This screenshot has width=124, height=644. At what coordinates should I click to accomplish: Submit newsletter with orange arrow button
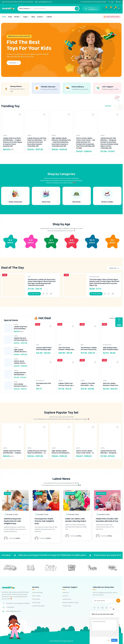click(118, 601)
